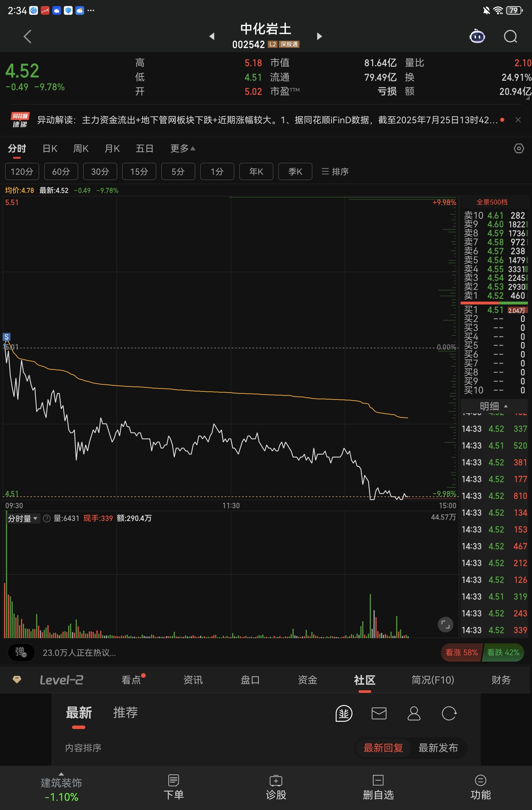
Task: Select the 分时 chart tab
Action: click(17, 148)
